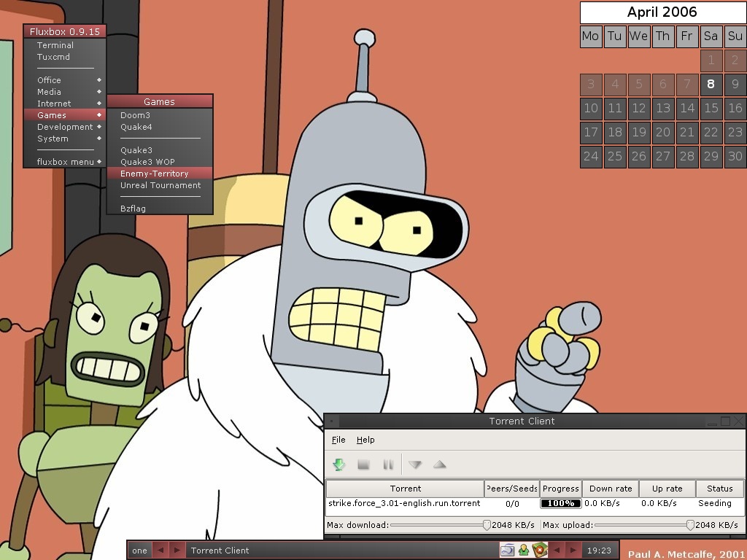The height and width of the screenshot is (560, 747).
Task: Click the 100% progress bar of the torrent
Action: (561, 503)
